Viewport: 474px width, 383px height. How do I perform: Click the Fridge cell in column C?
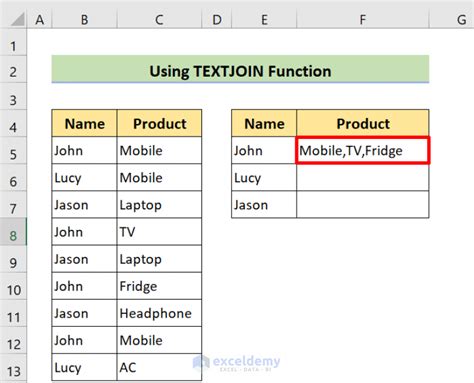pos(159,286)
